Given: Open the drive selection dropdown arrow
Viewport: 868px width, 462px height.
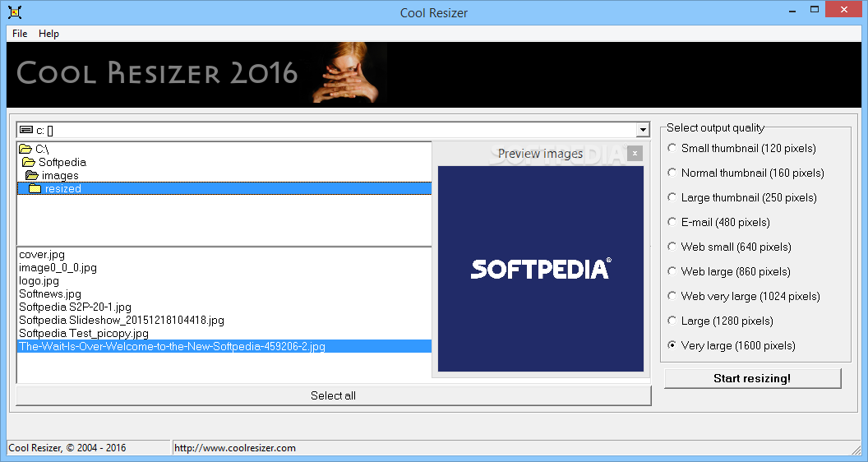Looking at the screenshot, I should (642, 130).
